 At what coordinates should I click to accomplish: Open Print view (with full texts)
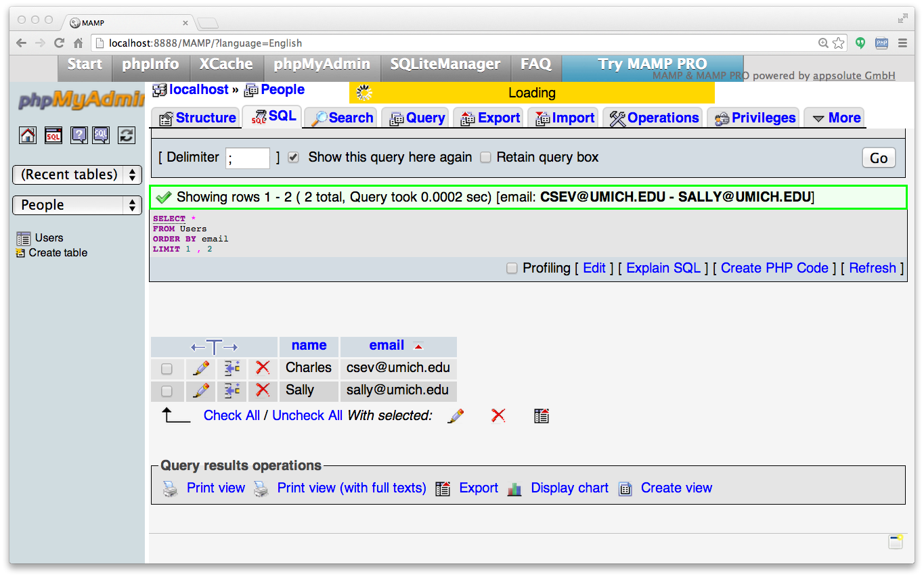click(351, 488)
